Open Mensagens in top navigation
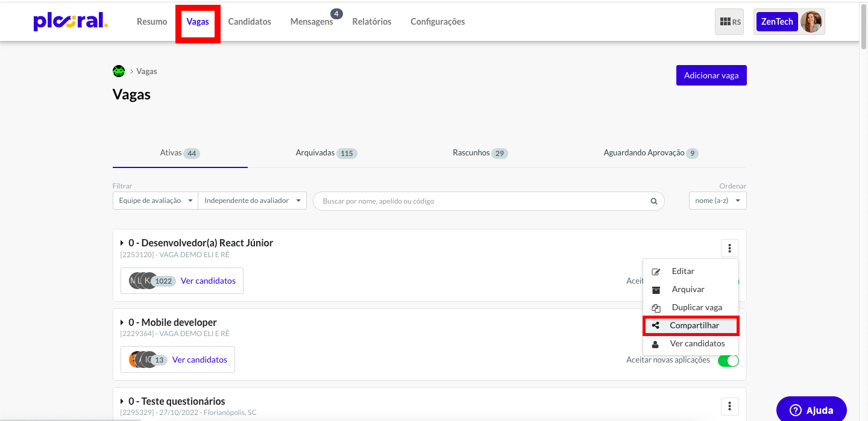 (312, 22)
